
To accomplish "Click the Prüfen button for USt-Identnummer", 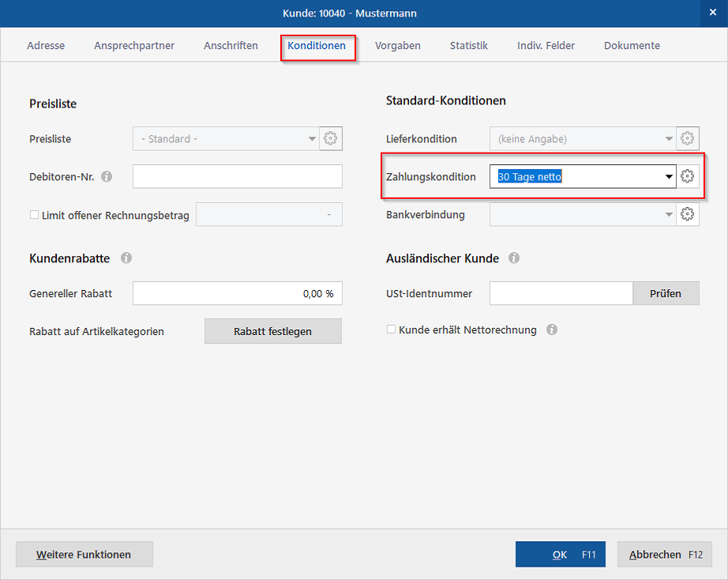I will pos(666,293).
